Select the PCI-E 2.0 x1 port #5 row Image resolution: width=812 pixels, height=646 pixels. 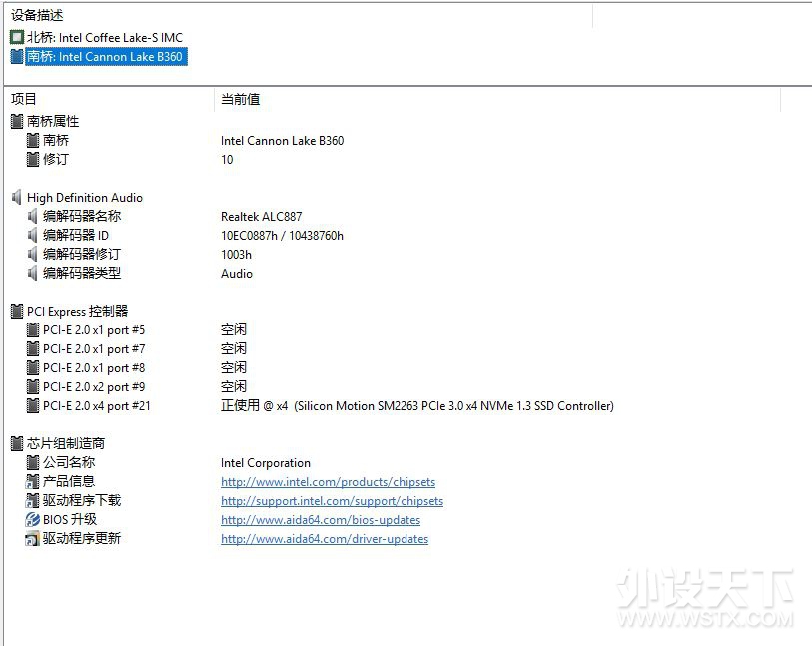point(94,329)
